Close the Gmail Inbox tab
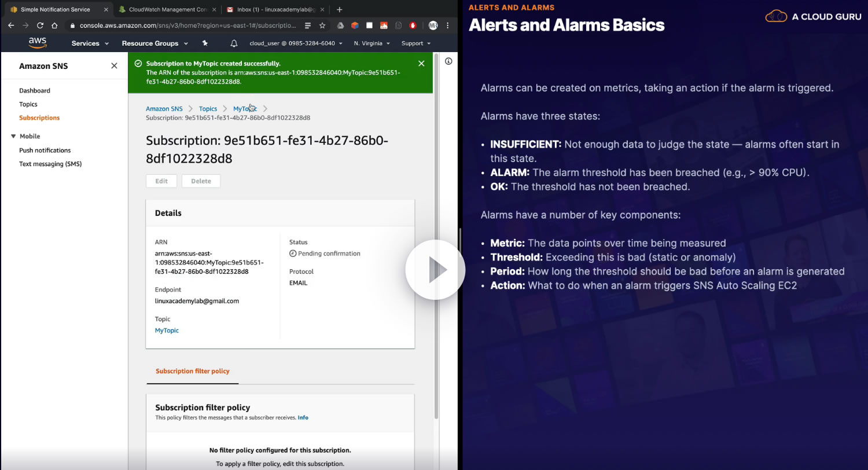This screenshot has width=868, height=470. tap(322, 9)
